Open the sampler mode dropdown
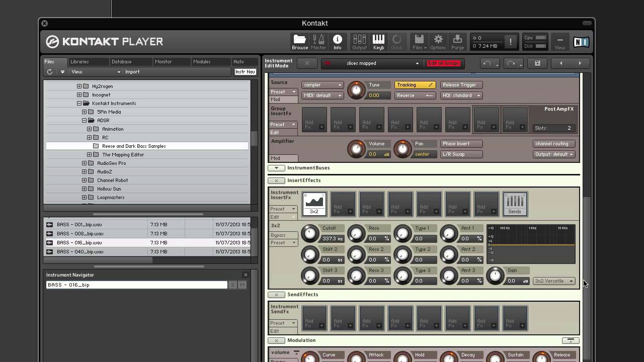Screen dimensions: 644x362 (x=323, y=85)
